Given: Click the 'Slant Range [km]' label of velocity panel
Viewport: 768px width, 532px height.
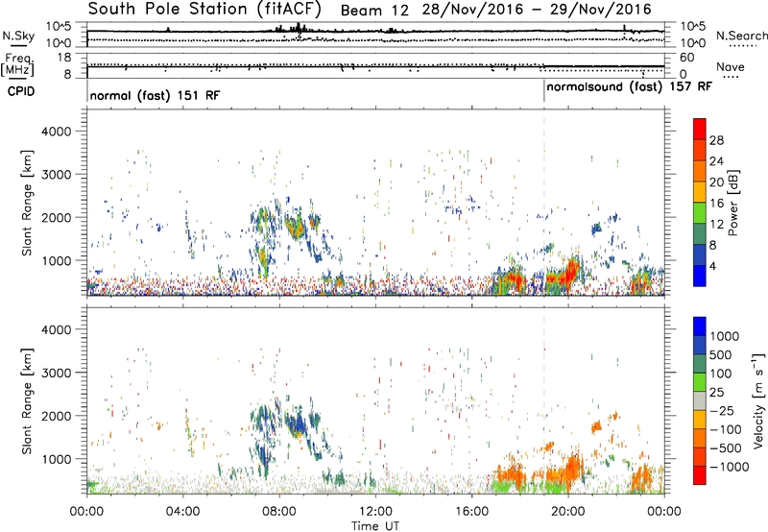Looking at the screenshot, I should pyautogui.click(x=27, y=400).
